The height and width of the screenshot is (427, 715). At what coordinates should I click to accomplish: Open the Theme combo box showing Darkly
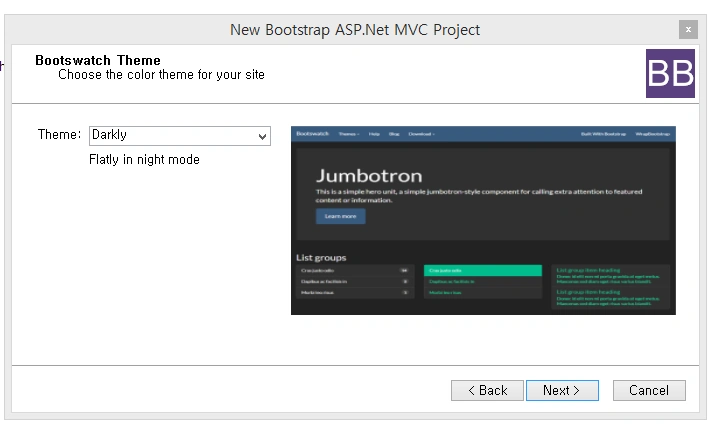coord(180,135)
